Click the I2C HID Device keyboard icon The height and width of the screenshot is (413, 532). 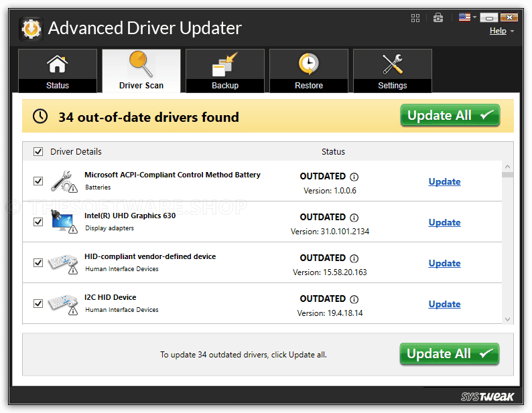(63, 305)
